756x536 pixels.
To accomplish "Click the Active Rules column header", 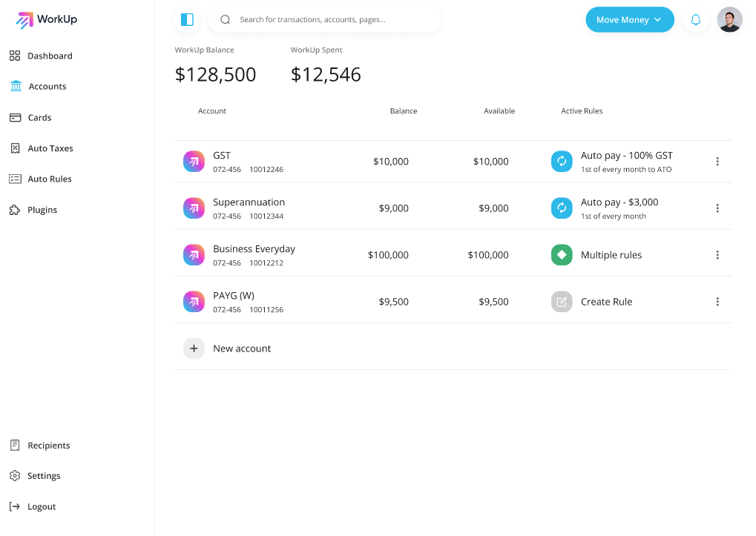I will tap(582, 110).
